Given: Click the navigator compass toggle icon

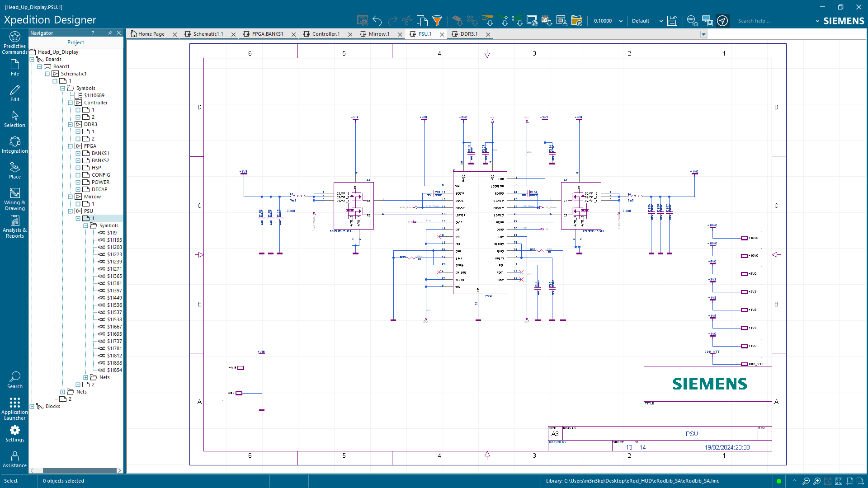Looking at the screenshot, I should pyautogui.click(x=722, y=21).
